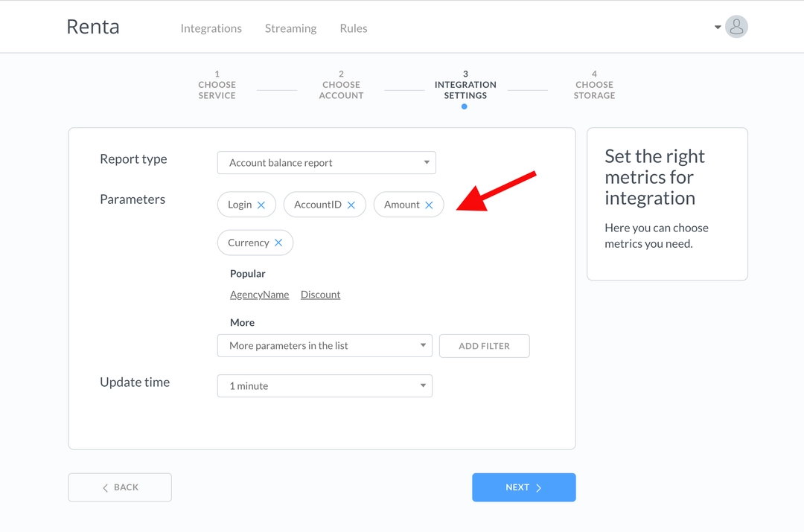Screen dimensions: 804x532
Task: Open More parameters in the list dropdown
Action: click(325, 345)
